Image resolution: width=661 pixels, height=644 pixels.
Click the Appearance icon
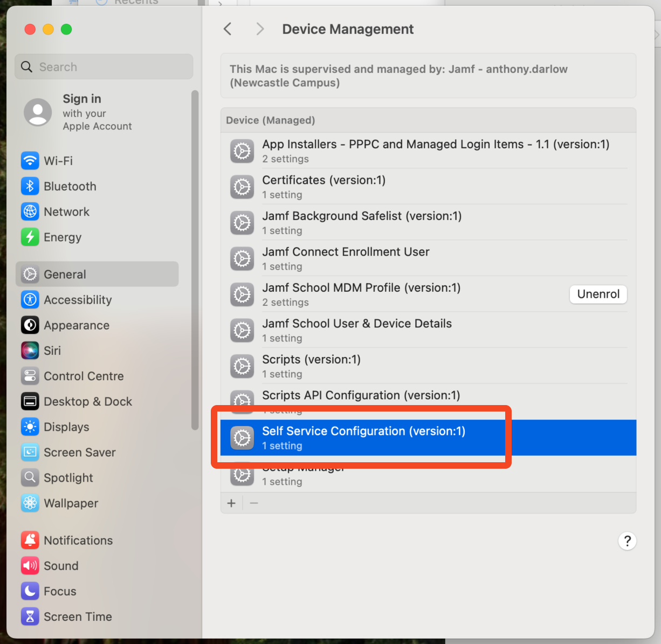[x=30, y=325]
